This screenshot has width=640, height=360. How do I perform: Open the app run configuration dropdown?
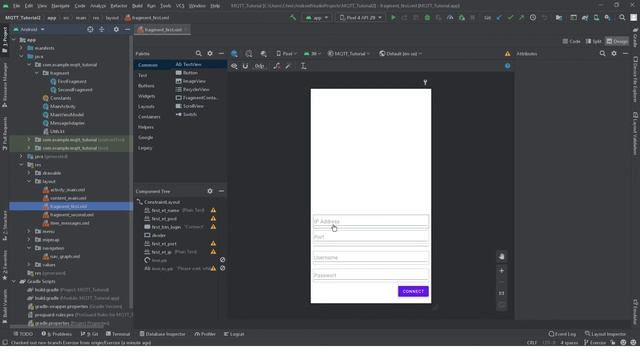coord(317,18)
